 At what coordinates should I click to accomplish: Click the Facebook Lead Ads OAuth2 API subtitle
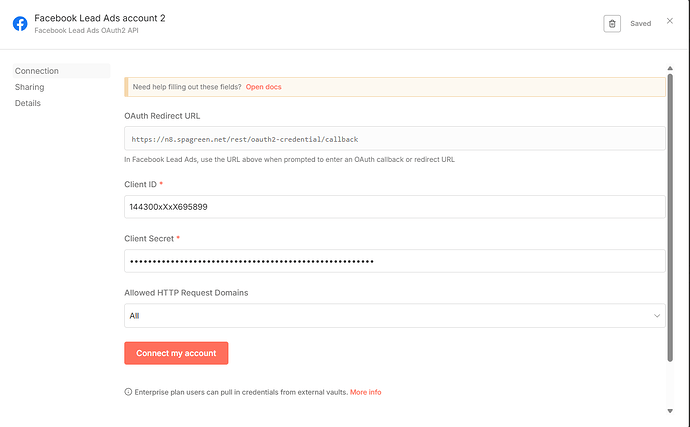(86, 30)
